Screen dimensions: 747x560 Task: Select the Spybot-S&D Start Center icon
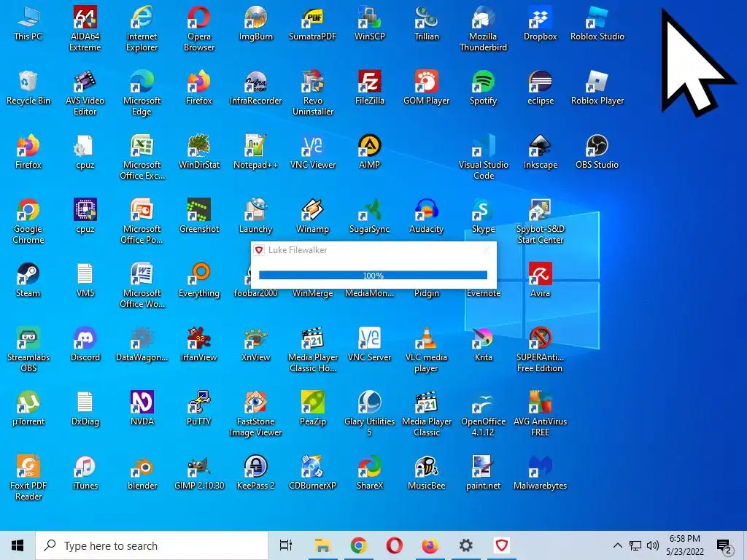click(541, 222)
